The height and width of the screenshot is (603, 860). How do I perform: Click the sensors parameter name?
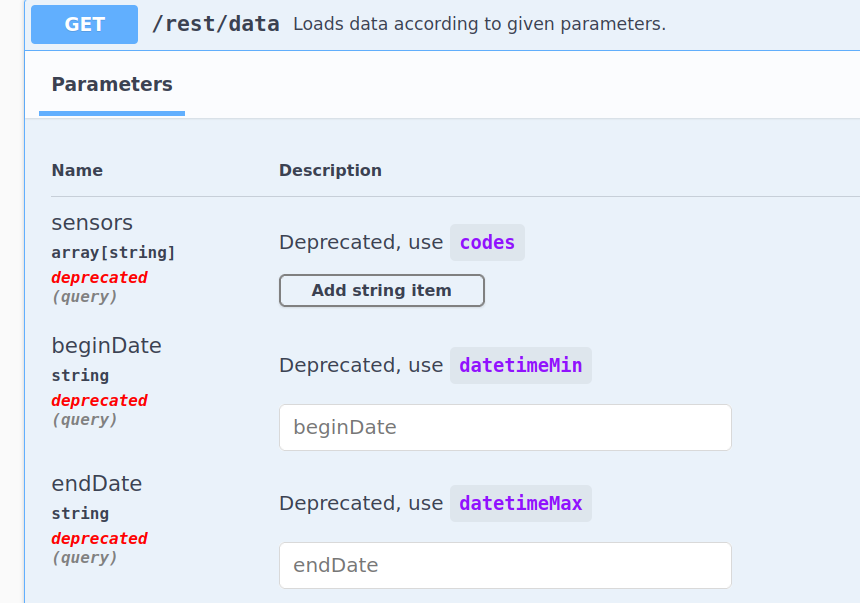[92, 222]
